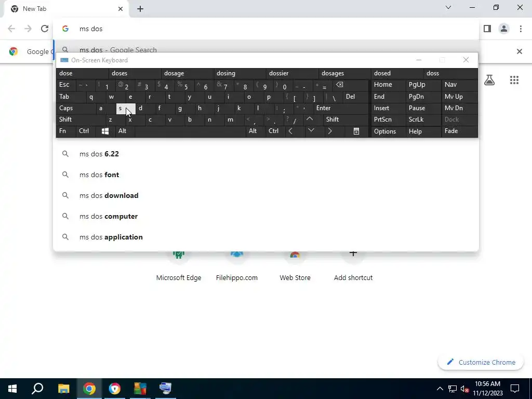This screenshot has width=532, height=399.
Task: Click the address bar with ms dos
Action: 265,29
